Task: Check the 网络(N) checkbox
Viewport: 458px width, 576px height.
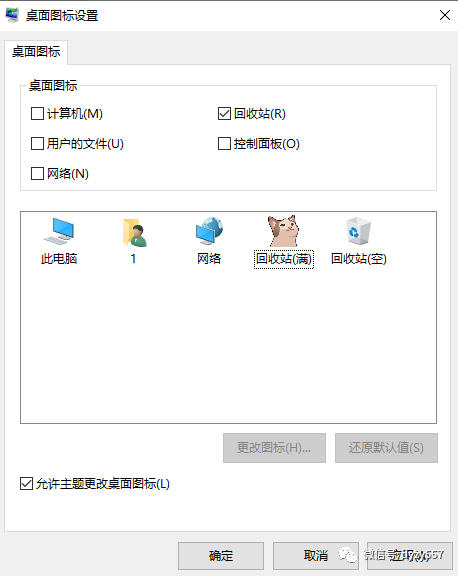Action: (x=37, y=173)
